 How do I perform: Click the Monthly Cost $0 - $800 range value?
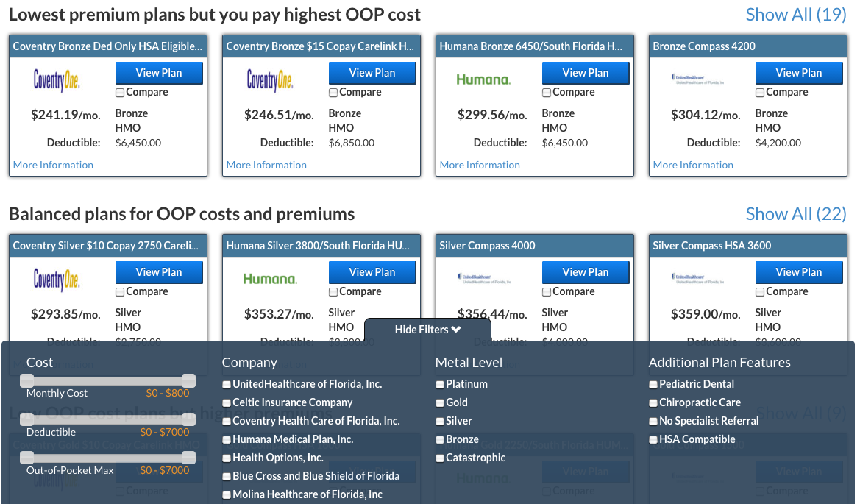(167, 393)
